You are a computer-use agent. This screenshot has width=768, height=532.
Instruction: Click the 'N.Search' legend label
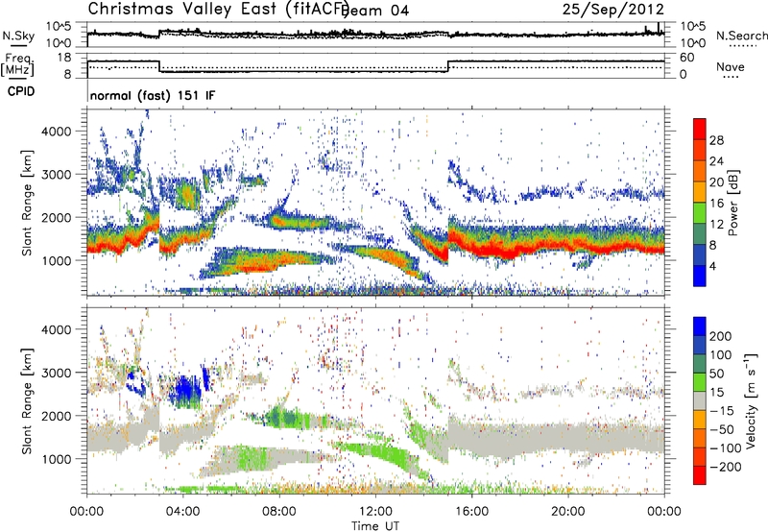pyautogui.click(x=741, y=36)
